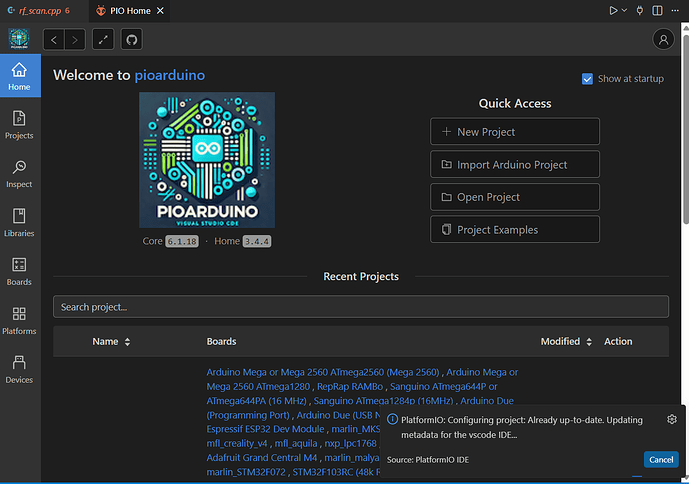
Task: Expand the run button dropdown arrow
Action: [x=624, y=11]
